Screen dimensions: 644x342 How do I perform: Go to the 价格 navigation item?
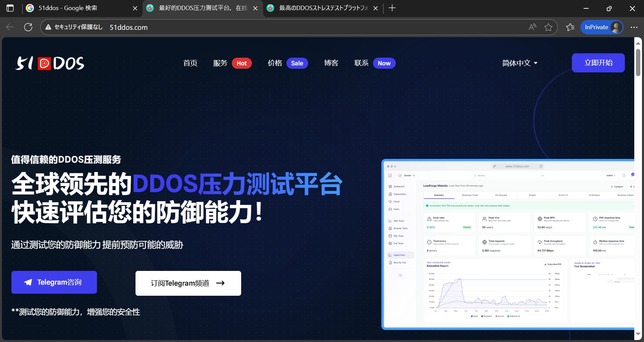coord(275,63)
